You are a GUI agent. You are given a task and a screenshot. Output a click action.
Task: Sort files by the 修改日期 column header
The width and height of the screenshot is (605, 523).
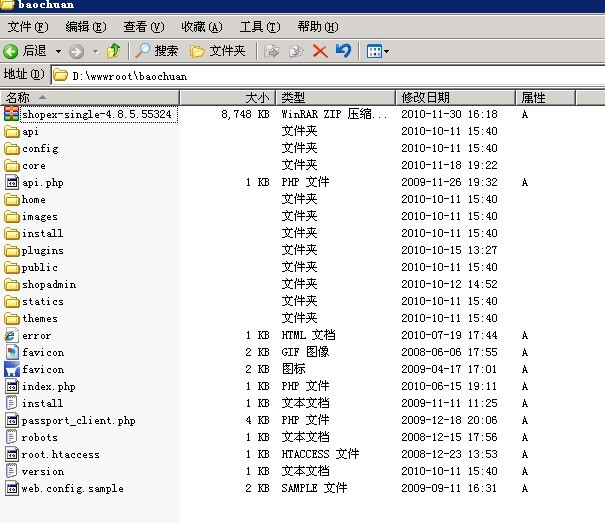pos(455,97)
